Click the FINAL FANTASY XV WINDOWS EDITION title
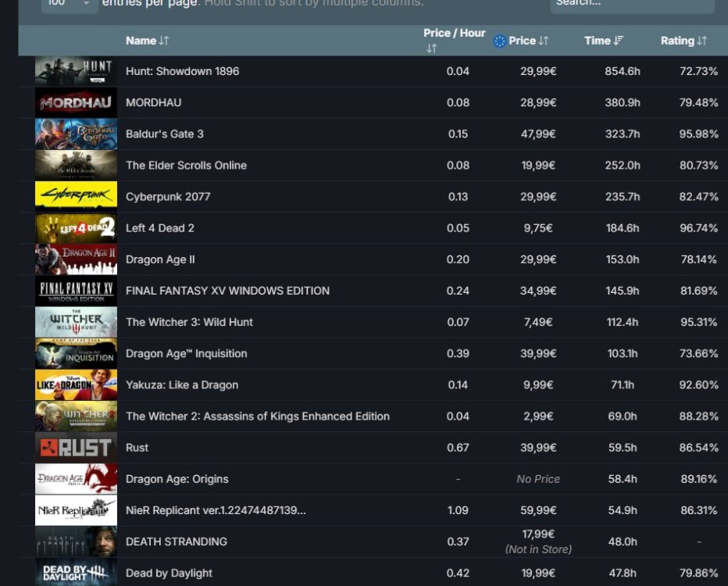728x586 pixels. [x=227, y=291]
